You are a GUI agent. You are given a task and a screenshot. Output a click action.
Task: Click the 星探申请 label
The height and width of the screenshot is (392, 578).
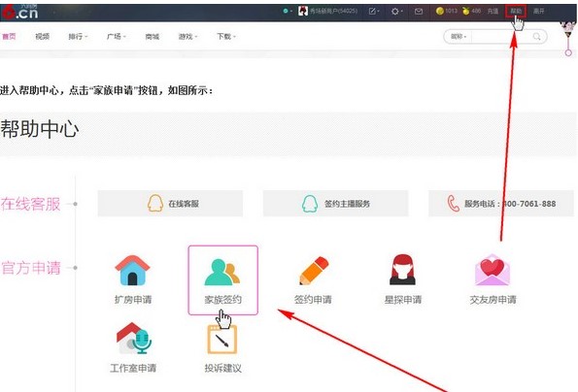click(x=403, y=300)
